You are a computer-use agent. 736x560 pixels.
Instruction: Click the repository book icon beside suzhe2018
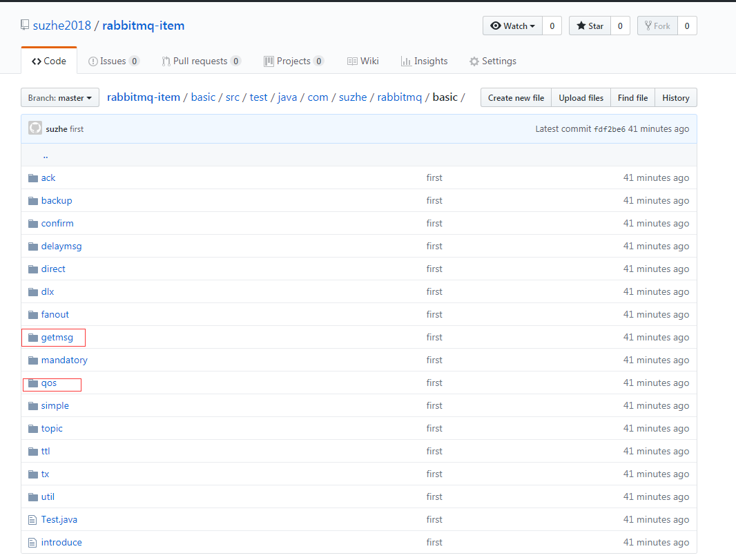point(25,25)
